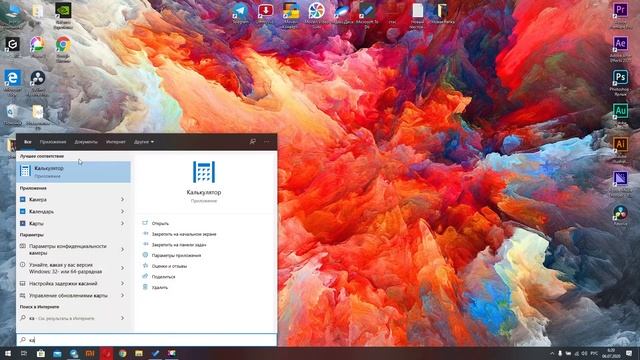Screen dimensions: 640x360
Task: Open File Explorer from the taskbar
Action: point(139,353)
